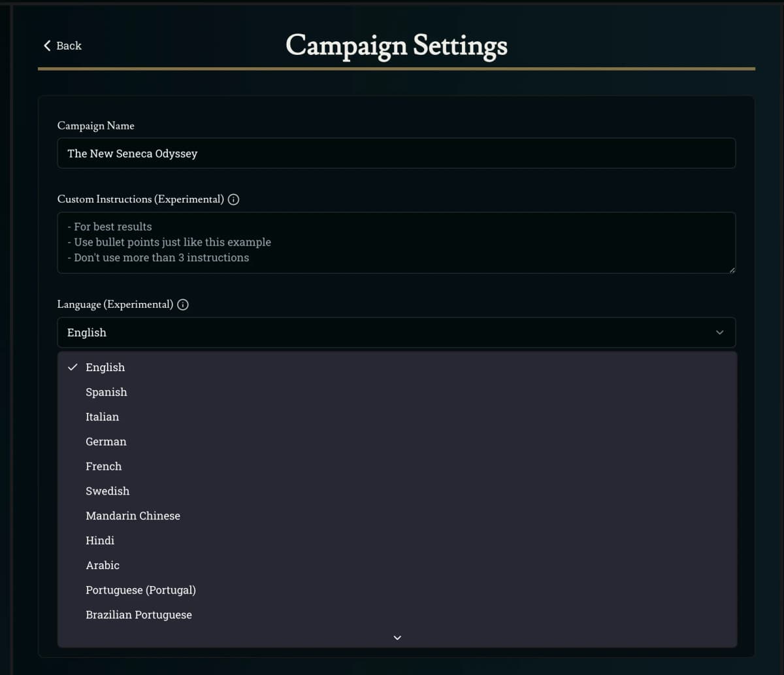Image resolution: width=784 pixels, height=675 pixels.
Task: Click the Campaign Name input field
Action: [x=396, y=154]
